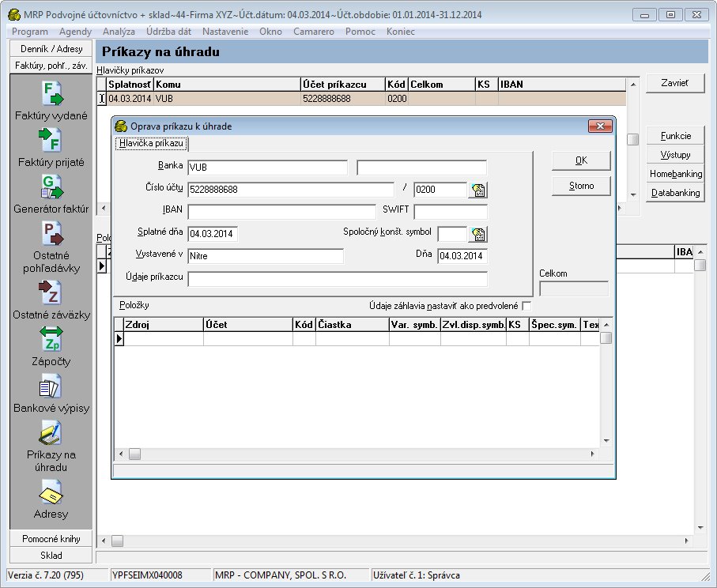The image size is (717, 588).
Task: Expand the Pomocné knihy sidebar section
Action: click(51, 539)
